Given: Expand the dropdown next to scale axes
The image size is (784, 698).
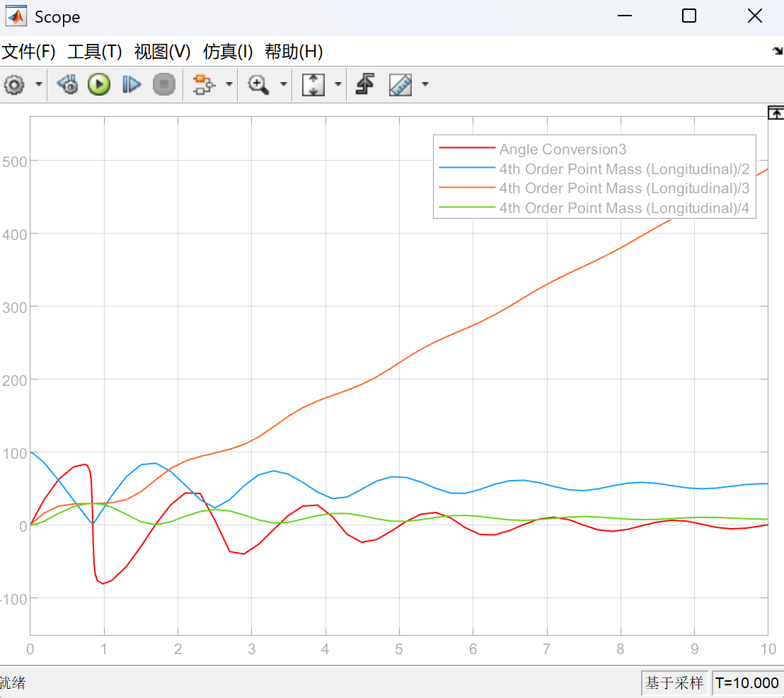Looking at the screenshot, I should 338,84.
